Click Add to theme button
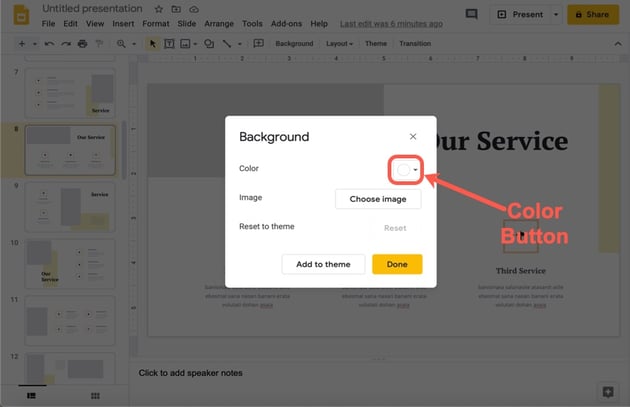 (323, 264)
